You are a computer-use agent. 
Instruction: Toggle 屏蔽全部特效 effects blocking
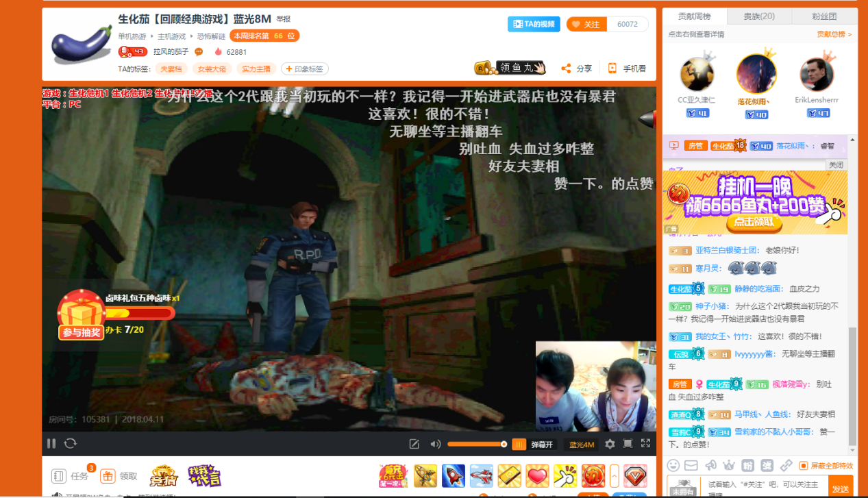click(x=826, y=466)
